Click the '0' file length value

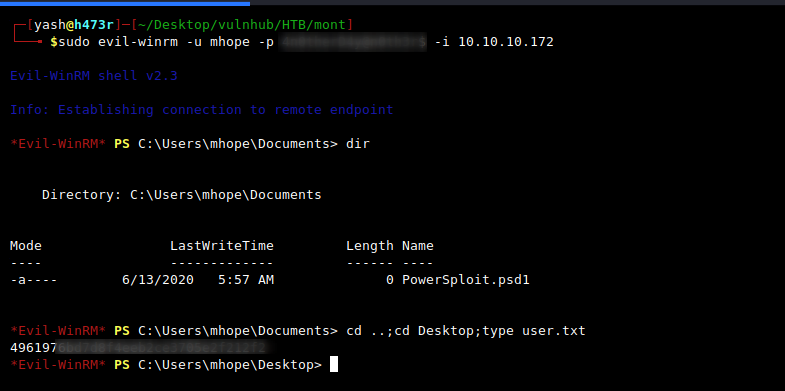[390, 280]
